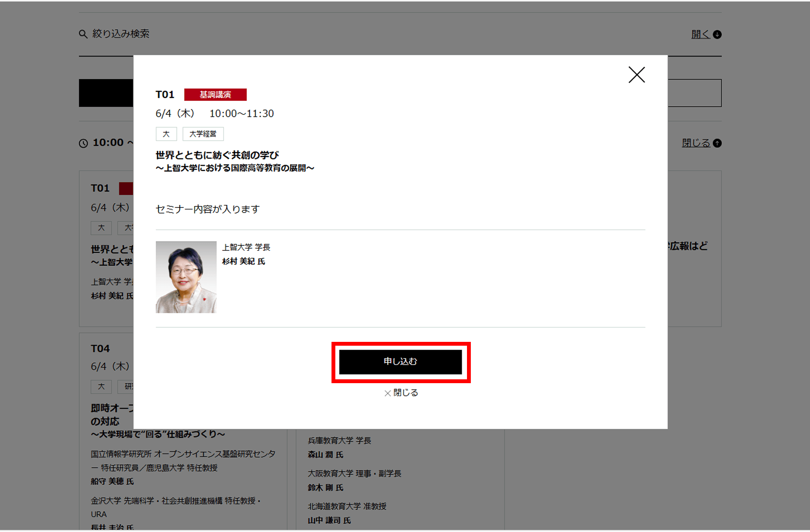Collapse the 10:00 time slot via 閉じる
Screen dimensions: 810x532
pyautogui.click(x=696, y=143)
